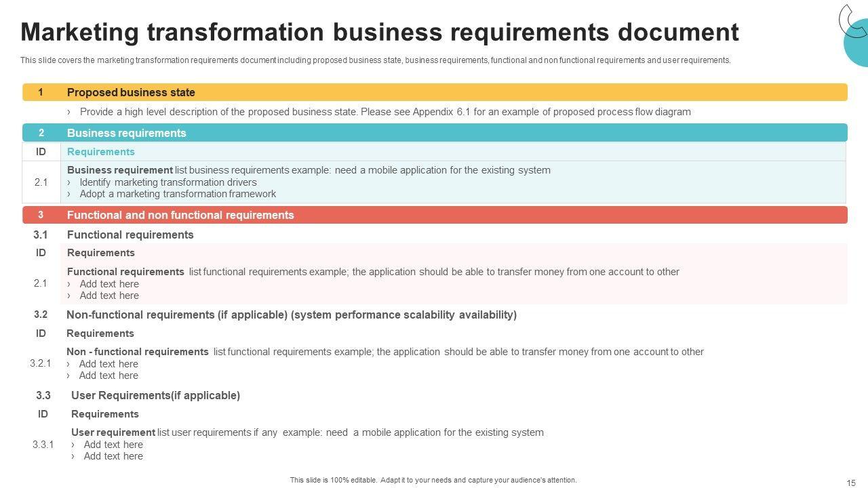
Task: Click the ID cell under Business requirements
Action: click(x=41, y=152)
